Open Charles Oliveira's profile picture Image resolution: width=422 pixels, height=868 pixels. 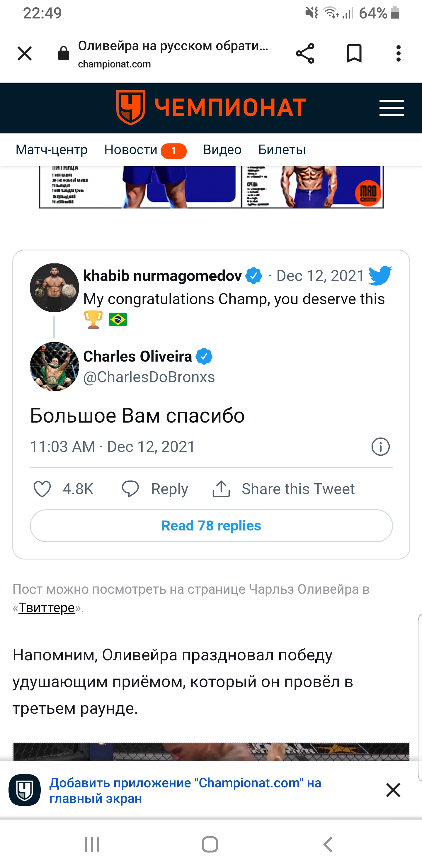click(55, 367)
